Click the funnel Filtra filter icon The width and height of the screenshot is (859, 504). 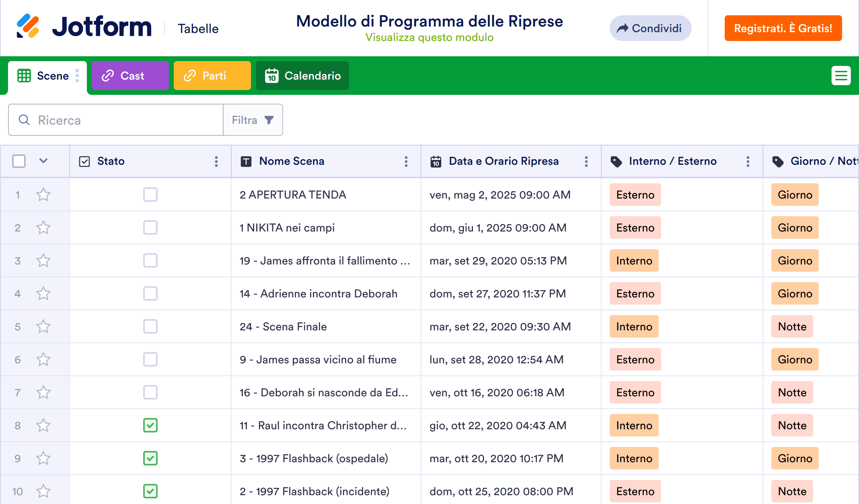coord(269,120)
